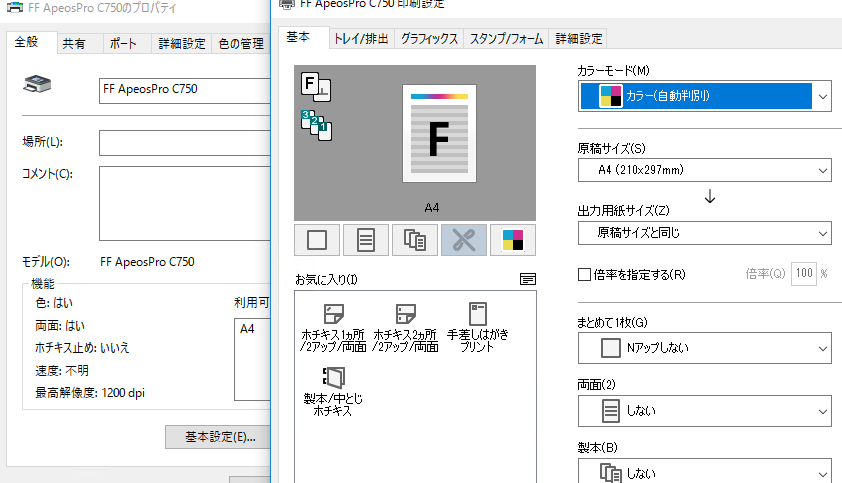Click the ホチキス止め: いいえ text
842x483 pixels.
tap(82, 348)
